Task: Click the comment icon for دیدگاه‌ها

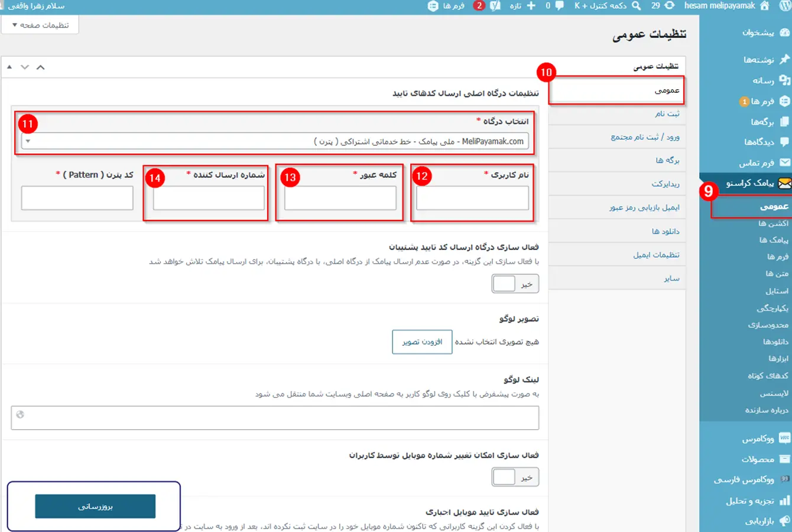Action: tap(784, 142)
